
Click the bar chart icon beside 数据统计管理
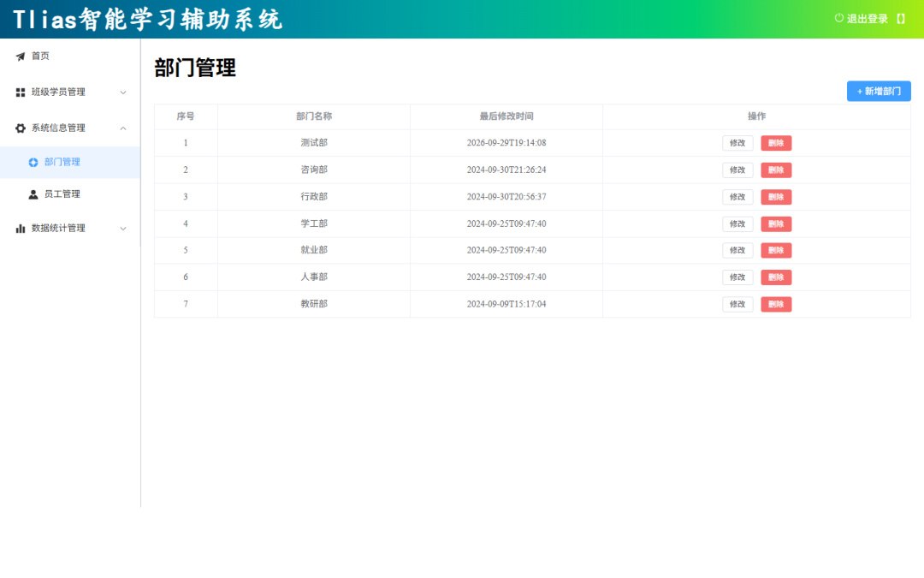(x=21, y=229)
